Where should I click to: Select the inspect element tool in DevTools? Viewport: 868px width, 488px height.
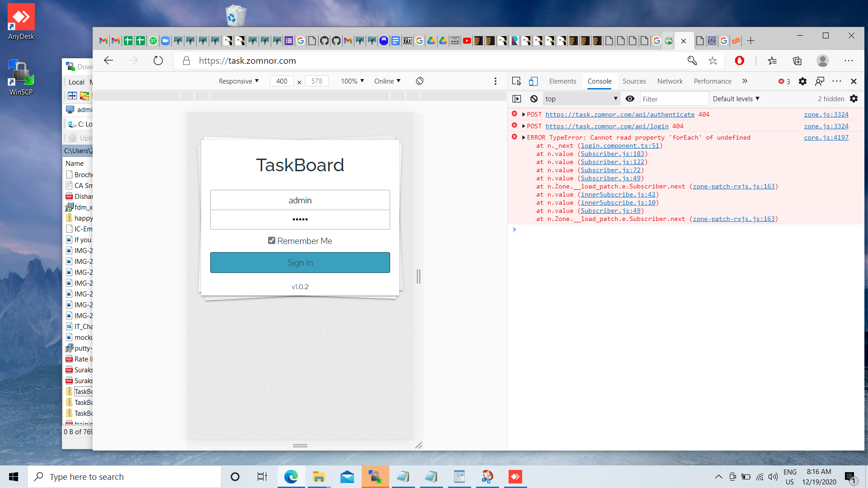coord(515,81)
